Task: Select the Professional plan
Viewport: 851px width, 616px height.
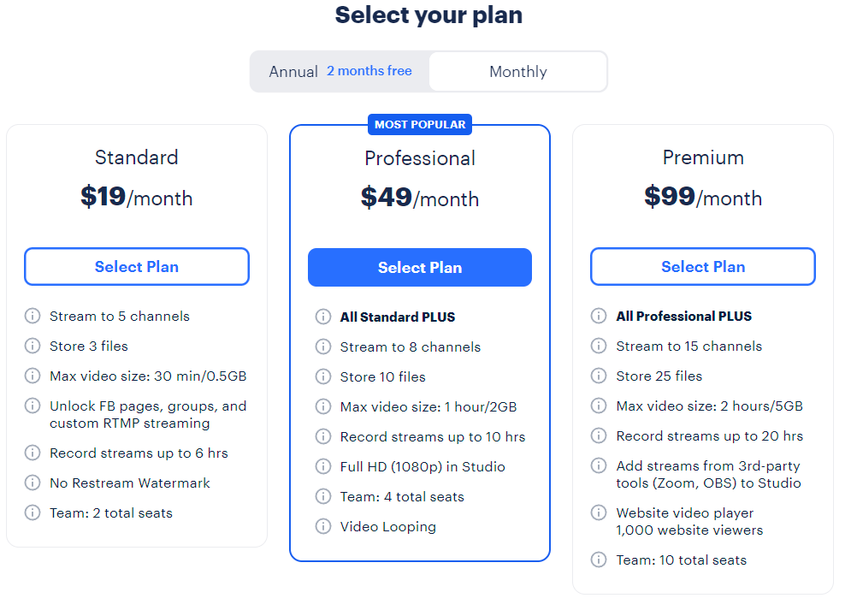Action: [420, 268]
